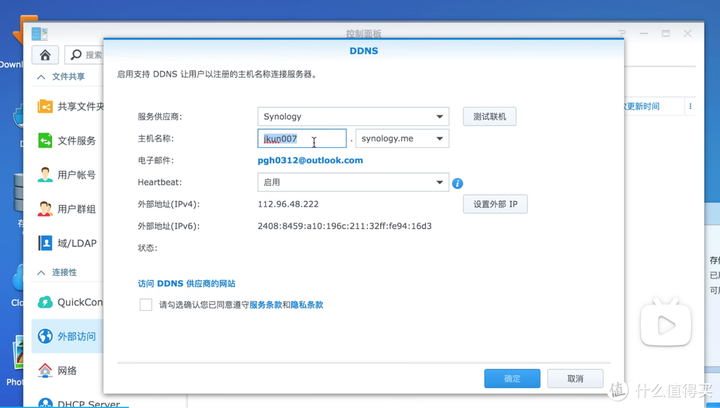Open the synology.me domain dropdown
Viewport: 720px width, 408px height.
[441, 139]
